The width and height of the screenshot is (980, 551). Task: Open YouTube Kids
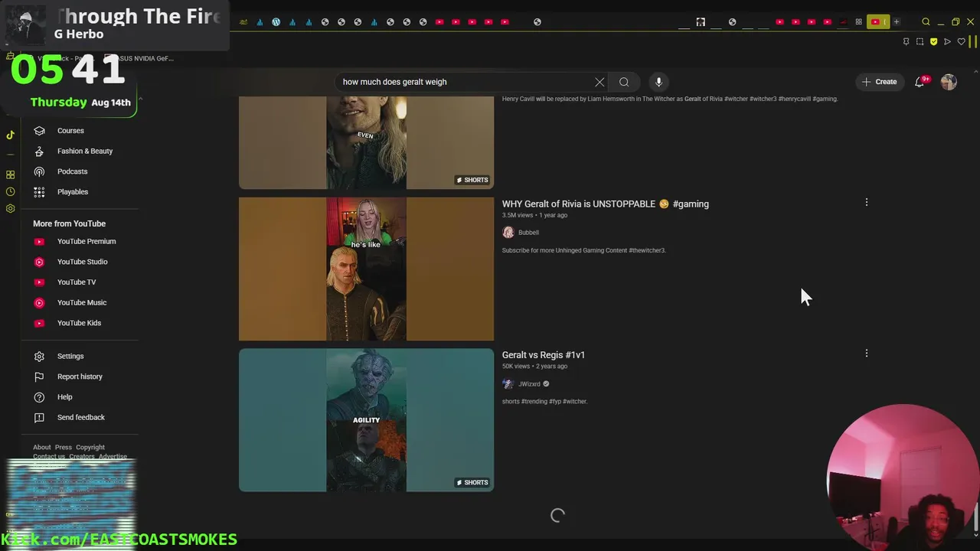point(79,323)
